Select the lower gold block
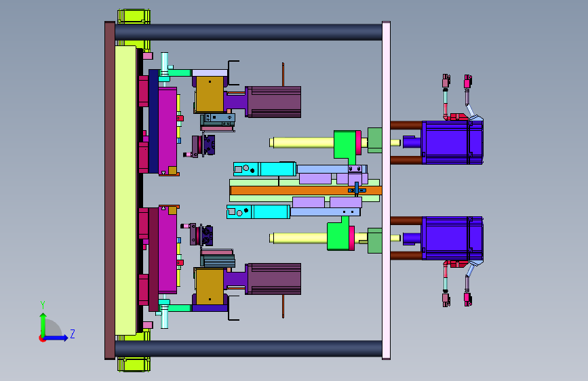Viewport: 588px width, 381px height. coord(210,287)
